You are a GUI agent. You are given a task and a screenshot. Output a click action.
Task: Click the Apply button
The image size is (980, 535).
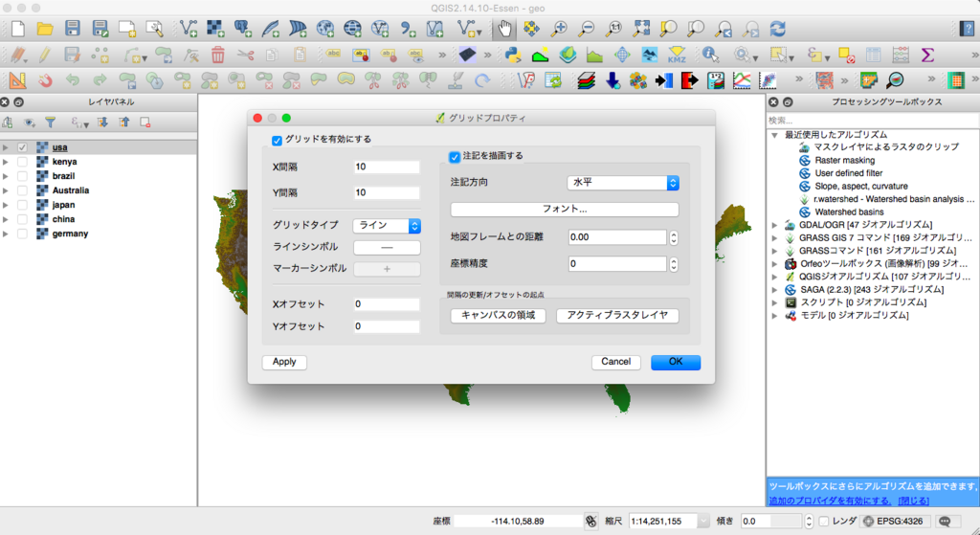(x=284, y=362)
